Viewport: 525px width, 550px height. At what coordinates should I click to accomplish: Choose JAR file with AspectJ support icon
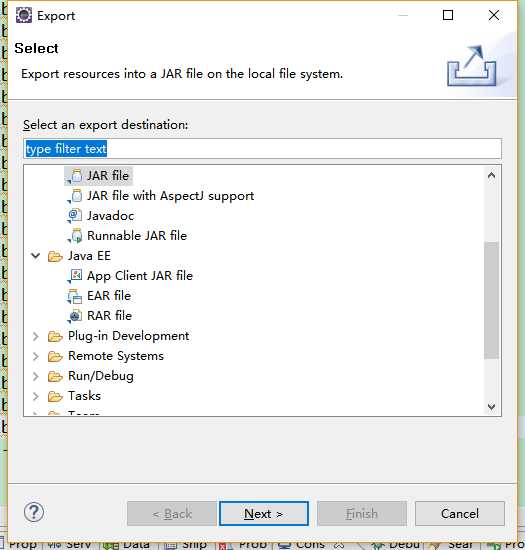coord(75,196)
